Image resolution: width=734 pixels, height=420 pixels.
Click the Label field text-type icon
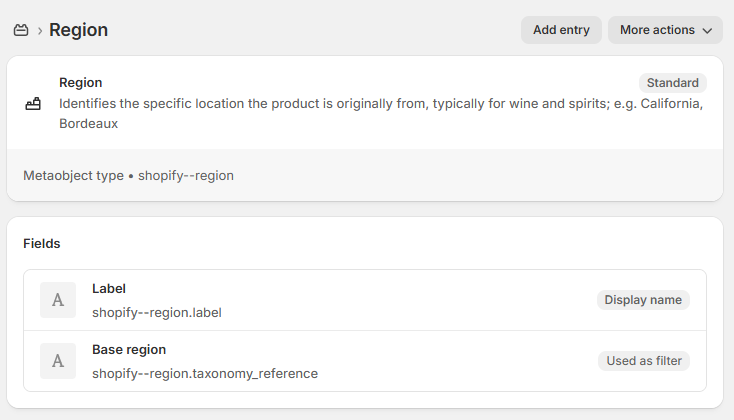click(58, 300)
